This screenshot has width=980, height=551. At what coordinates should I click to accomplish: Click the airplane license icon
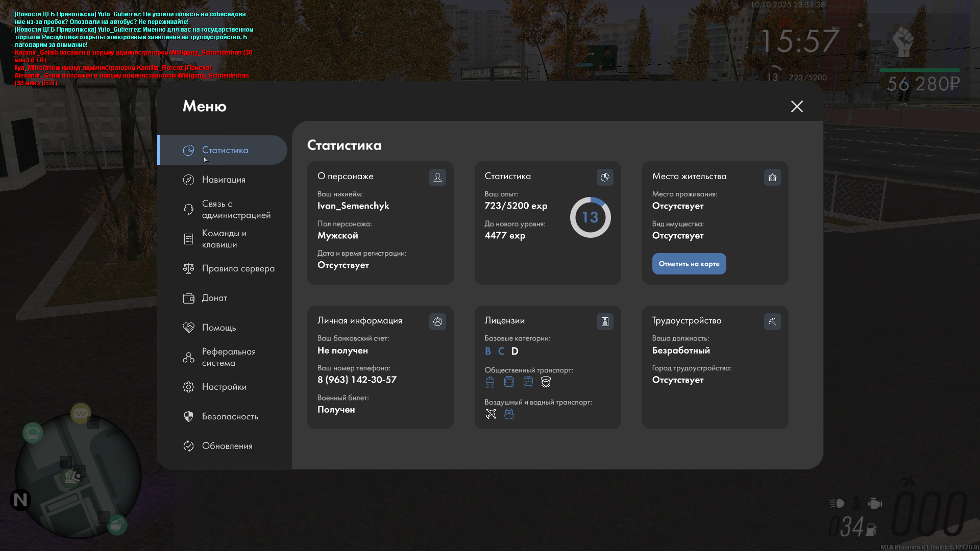(491, 414)
